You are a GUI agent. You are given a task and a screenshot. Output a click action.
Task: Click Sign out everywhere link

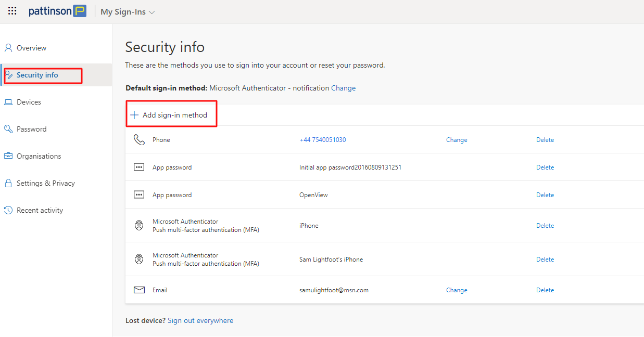coord(200,320)
